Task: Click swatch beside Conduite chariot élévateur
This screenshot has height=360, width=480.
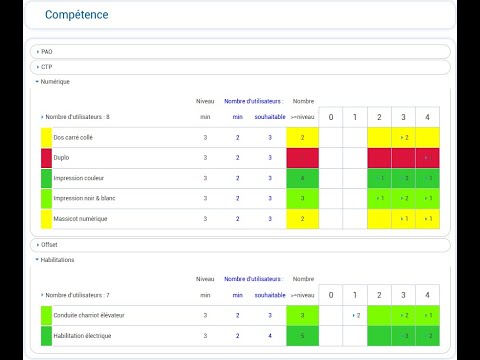Action: click(46, 315)
